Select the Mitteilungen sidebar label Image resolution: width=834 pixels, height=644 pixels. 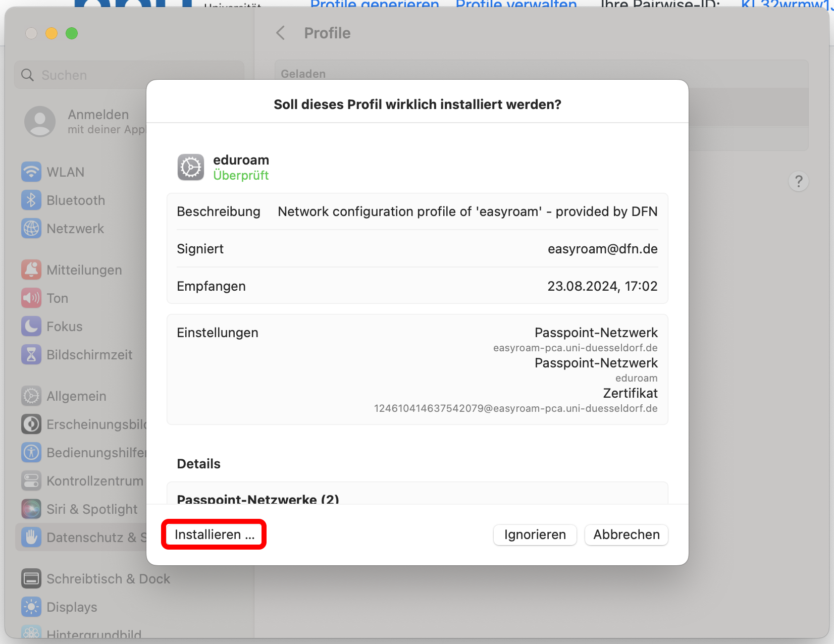tap(84, 270)
